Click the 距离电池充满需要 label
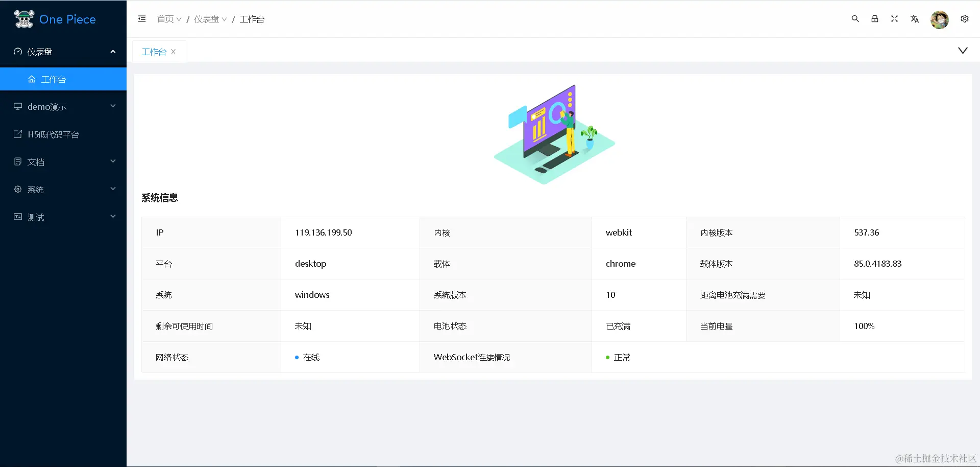 point(732,295)
